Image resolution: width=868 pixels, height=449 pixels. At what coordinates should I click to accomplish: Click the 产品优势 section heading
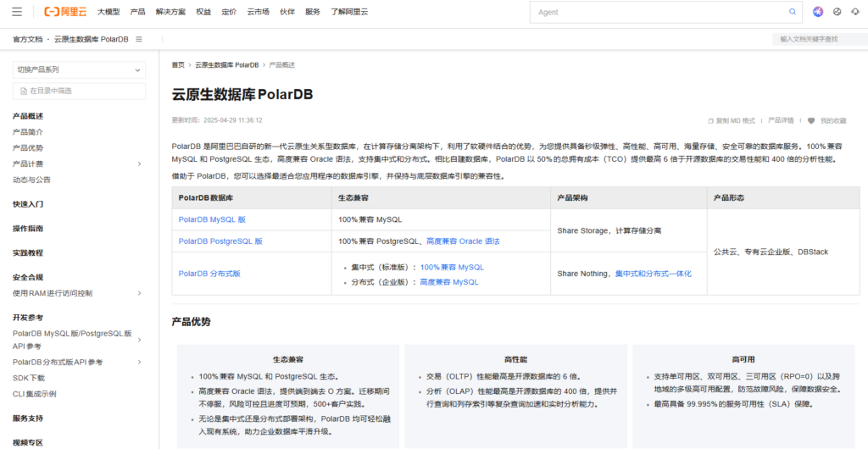[x=191, y=322]
